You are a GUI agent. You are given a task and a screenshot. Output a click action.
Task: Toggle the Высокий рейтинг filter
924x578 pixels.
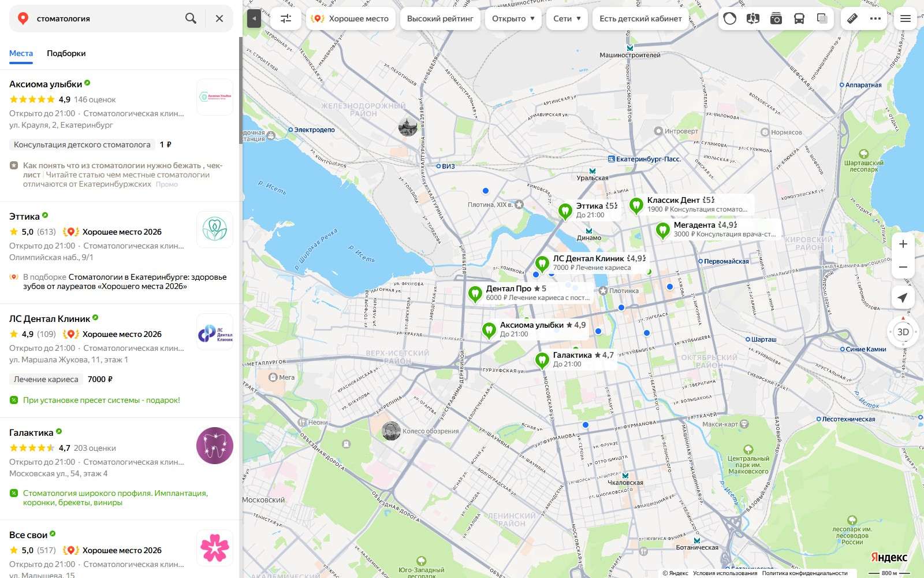pos(440,18)
